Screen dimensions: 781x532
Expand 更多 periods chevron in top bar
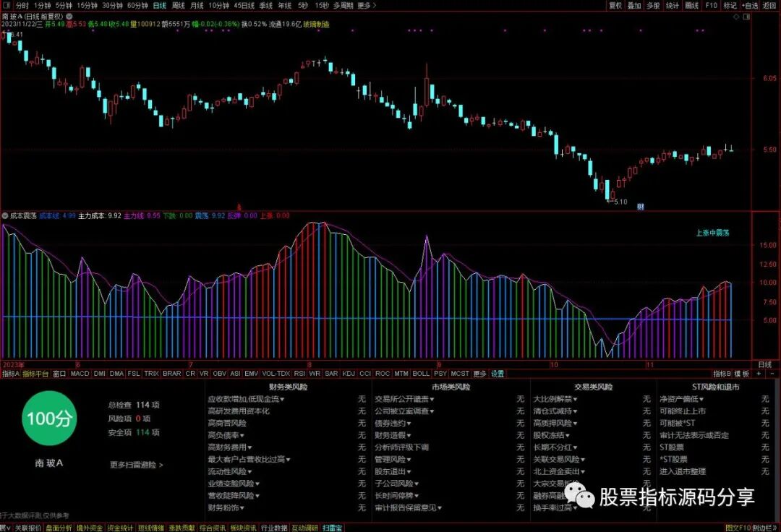pos(367,6)
